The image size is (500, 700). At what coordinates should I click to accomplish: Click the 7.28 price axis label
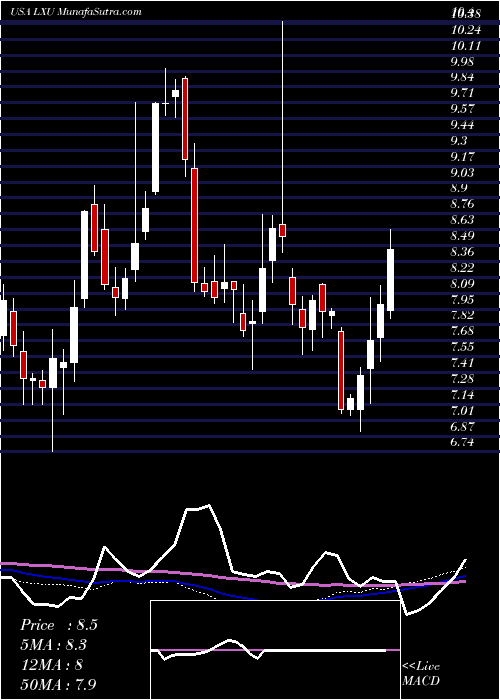click(x=463, y=379)
